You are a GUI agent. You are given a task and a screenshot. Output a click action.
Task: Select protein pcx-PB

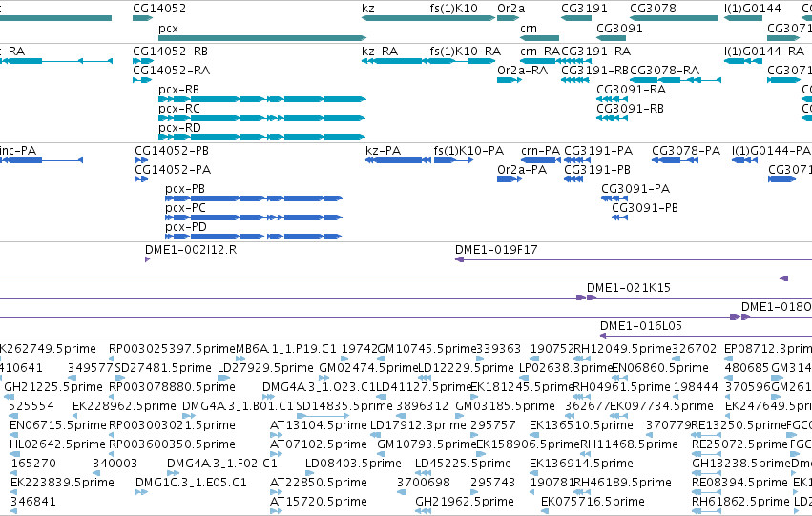254,198
